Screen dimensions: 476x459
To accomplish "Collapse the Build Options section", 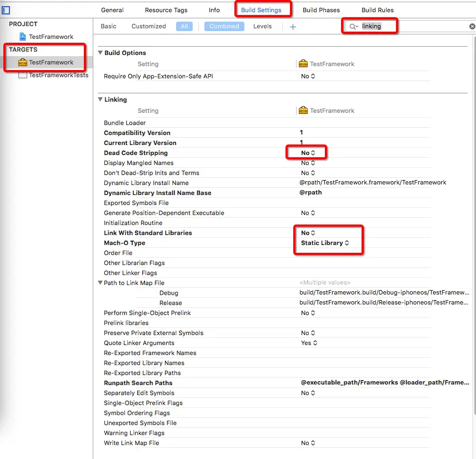I will pos(100,53).
